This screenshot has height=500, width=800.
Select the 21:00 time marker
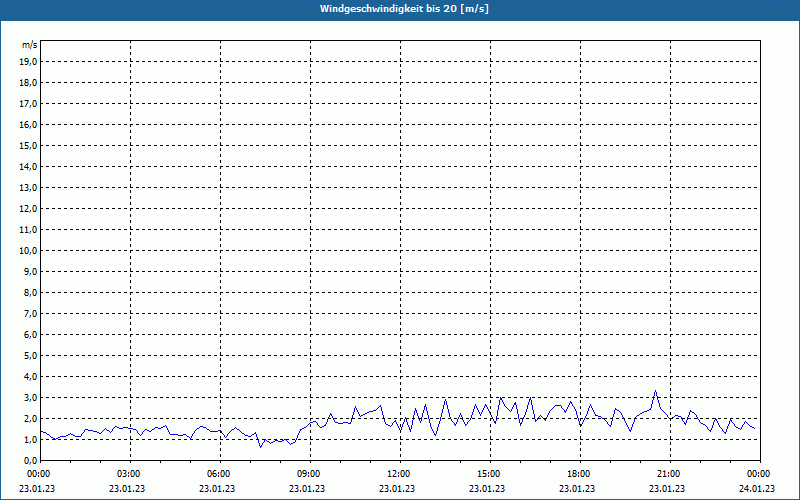click(x=669, y=473)
